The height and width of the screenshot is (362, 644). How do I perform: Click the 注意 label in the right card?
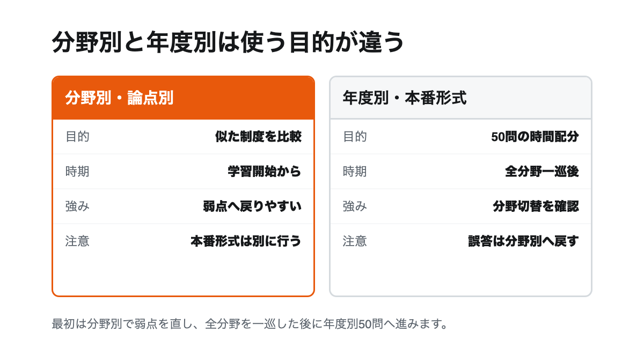point(355,241)
